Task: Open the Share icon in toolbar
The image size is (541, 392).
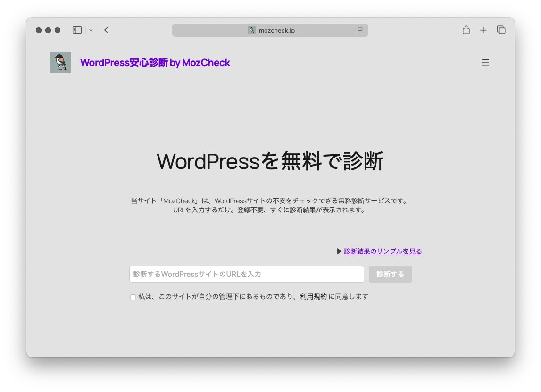Action: (466, 30)
